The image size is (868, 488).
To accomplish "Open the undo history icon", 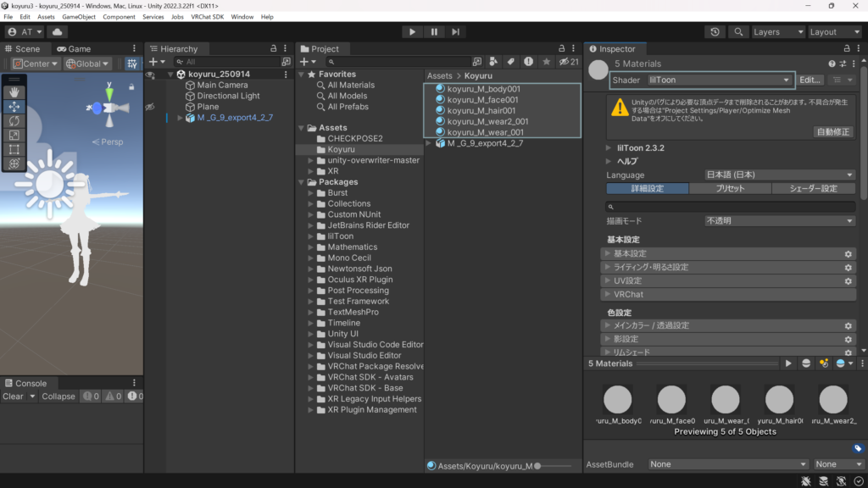I will [715, 32].
